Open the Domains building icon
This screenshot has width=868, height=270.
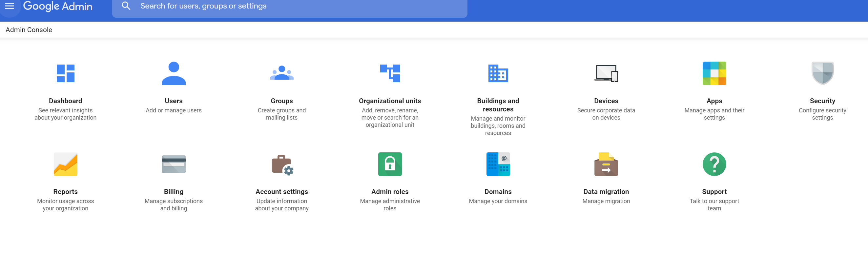[498, 164]
